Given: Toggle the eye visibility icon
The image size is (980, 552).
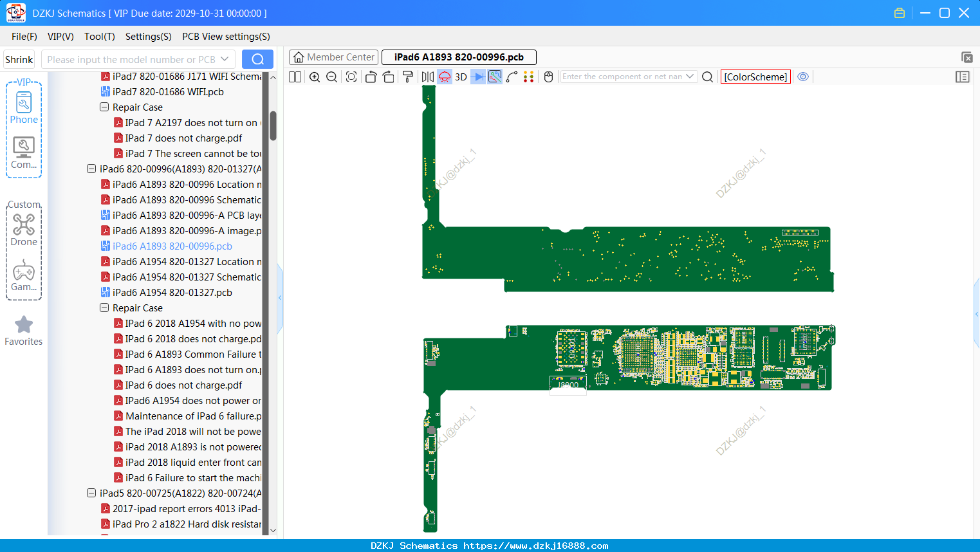Looking at the screenshot, I should tap(803, 77).
